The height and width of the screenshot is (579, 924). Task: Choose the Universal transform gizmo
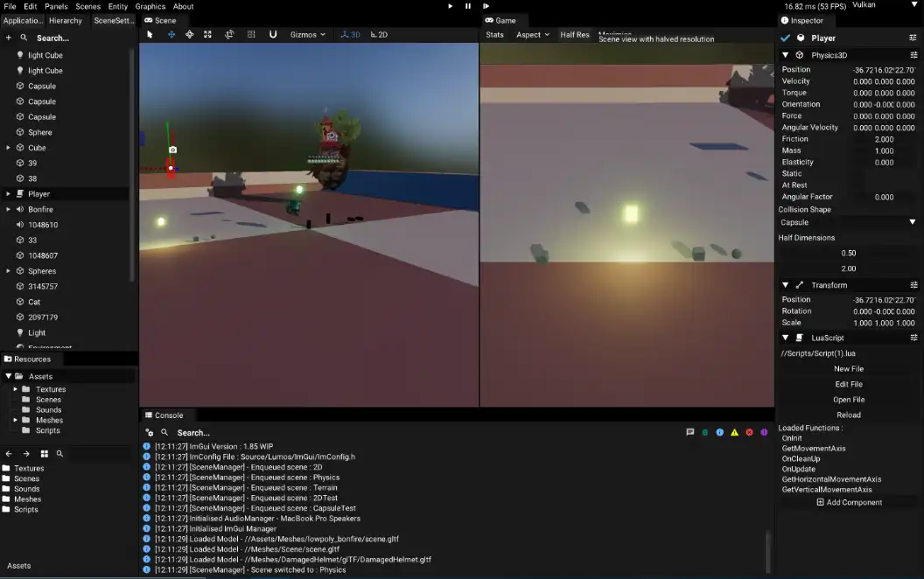(x=229, y=35)
